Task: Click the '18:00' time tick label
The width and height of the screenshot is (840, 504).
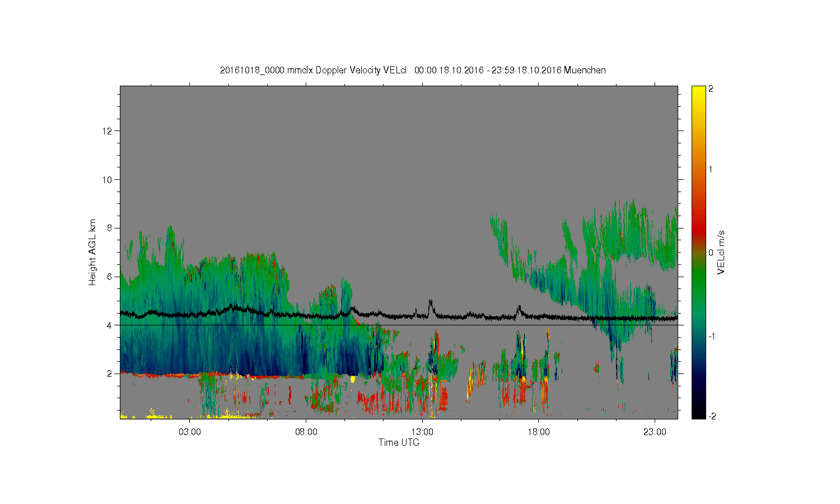Action: pyautogui.click(x=539, y=432)
